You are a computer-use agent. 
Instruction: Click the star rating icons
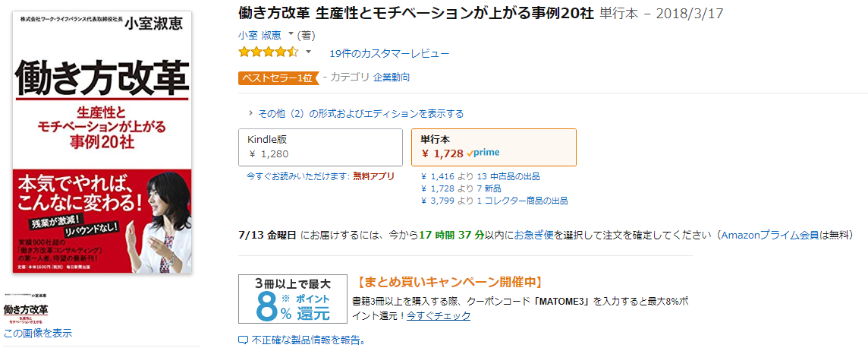(269, 52)
